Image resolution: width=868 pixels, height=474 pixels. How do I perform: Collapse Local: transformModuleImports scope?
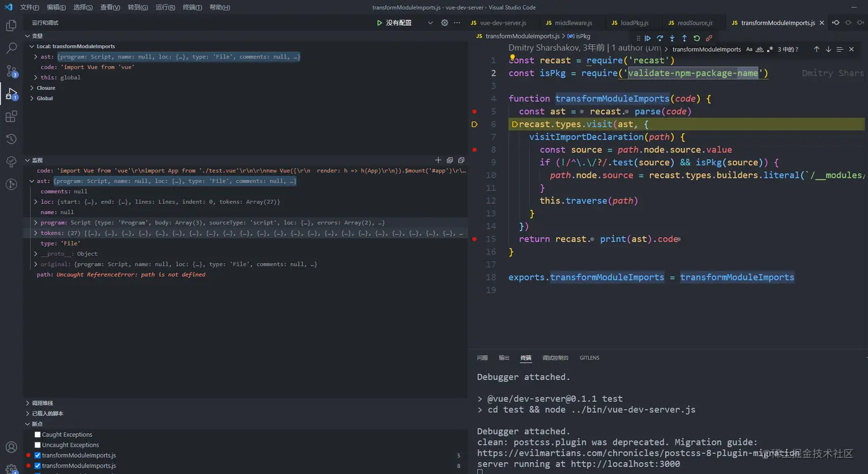[32, 46]
